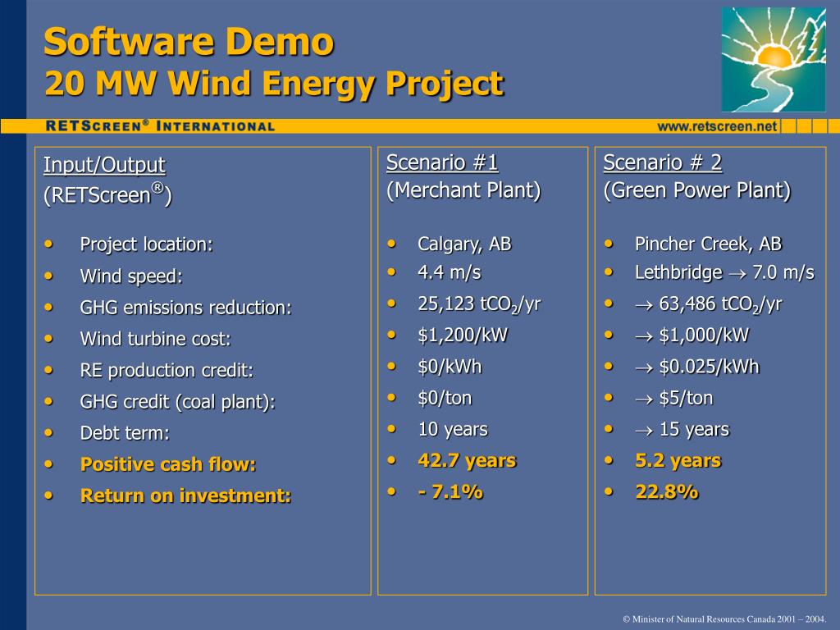Click the 'Wind turbine cost:' label

click(x=155, y=339)
